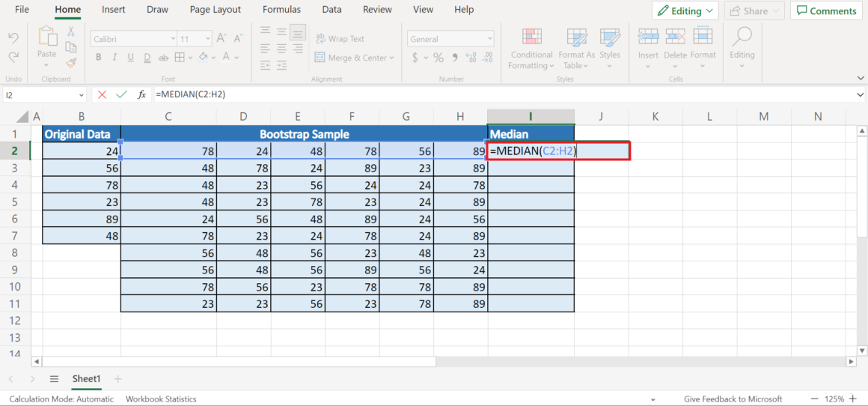Viewport: 868px width, 406px height.
Task: Select Bottom Align
Action: coord(298,31)
